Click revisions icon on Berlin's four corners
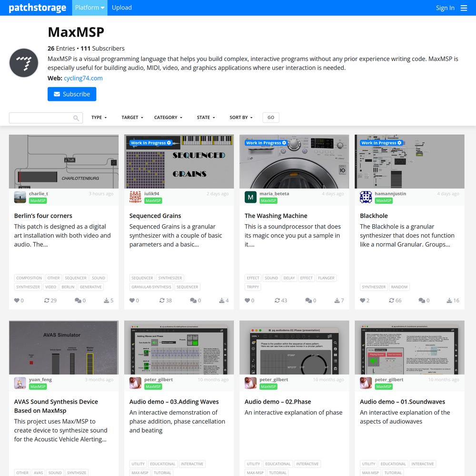This screenshot has width=476, height=476. (47, 300)
